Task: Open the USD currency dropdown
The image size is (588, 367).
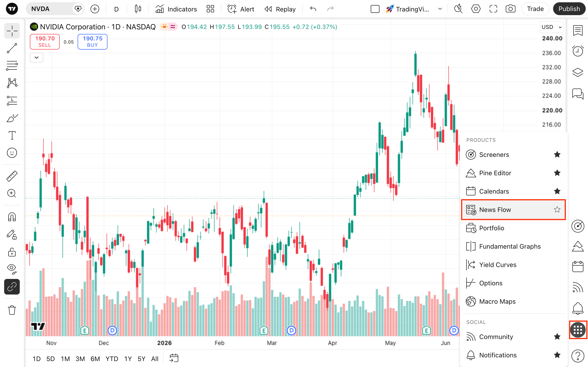Action: [551, 27]
